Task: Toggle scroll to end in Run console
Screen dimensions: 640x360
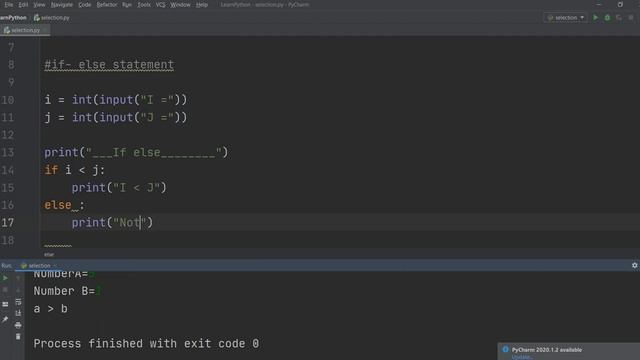Action: pyautogui.click(x=18, y=313)
